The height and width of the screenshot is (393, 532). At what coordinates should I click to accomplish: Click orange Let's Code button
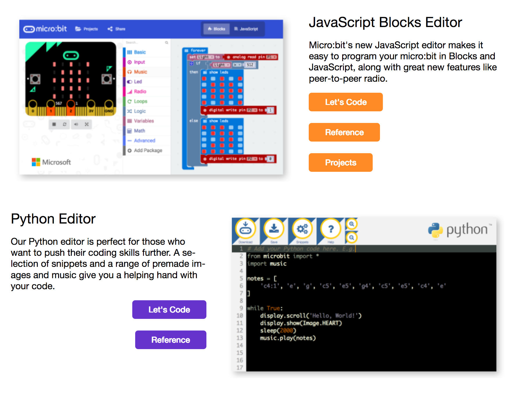[x=345, y=102]
